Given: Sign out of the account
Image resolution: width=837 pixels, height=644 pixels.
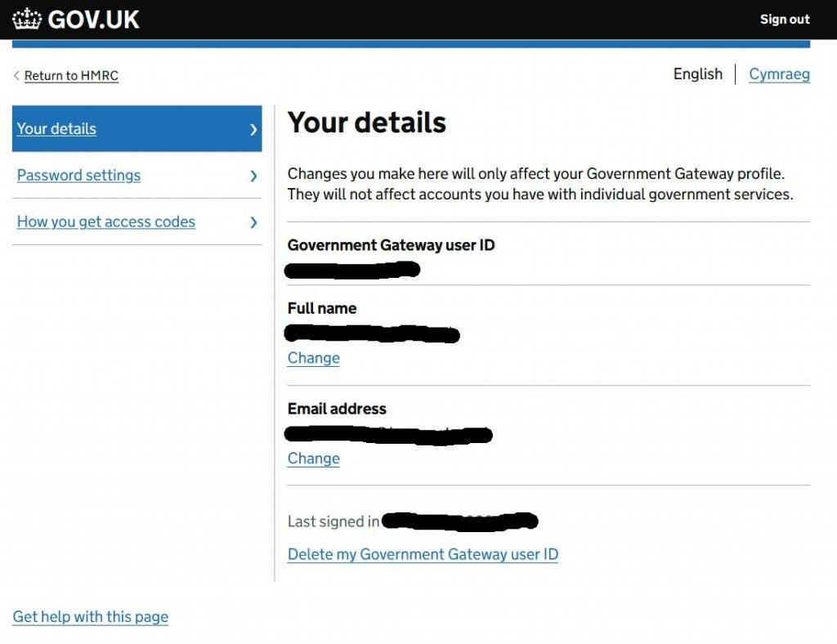Looking at the screenshot, I should (x=784, y=19).
